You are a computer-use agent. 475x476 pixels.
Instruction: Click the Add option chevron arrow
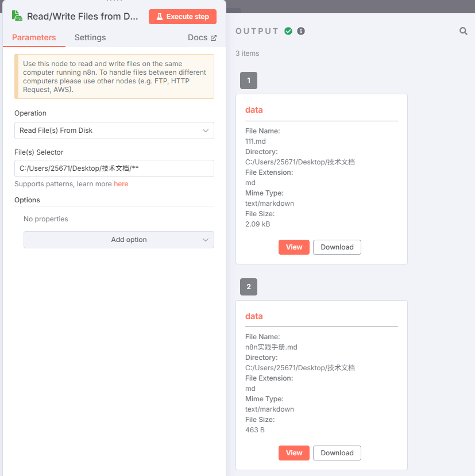click(206, 240)
